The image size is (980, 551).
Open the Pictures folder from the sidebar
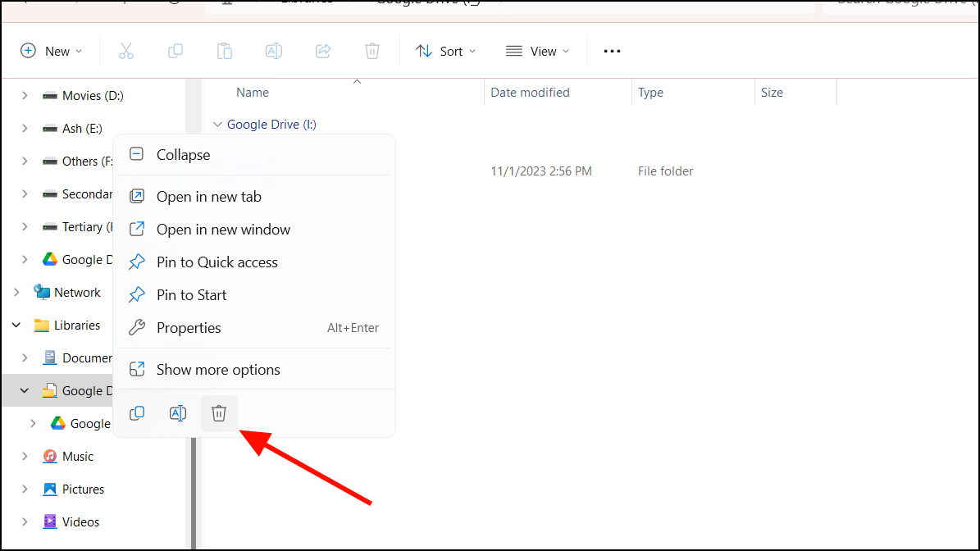tap(82, 489)
